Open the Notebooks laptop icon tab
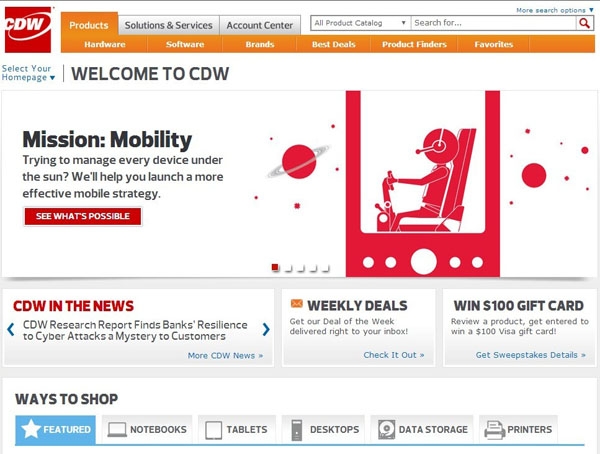 point(147,430)
